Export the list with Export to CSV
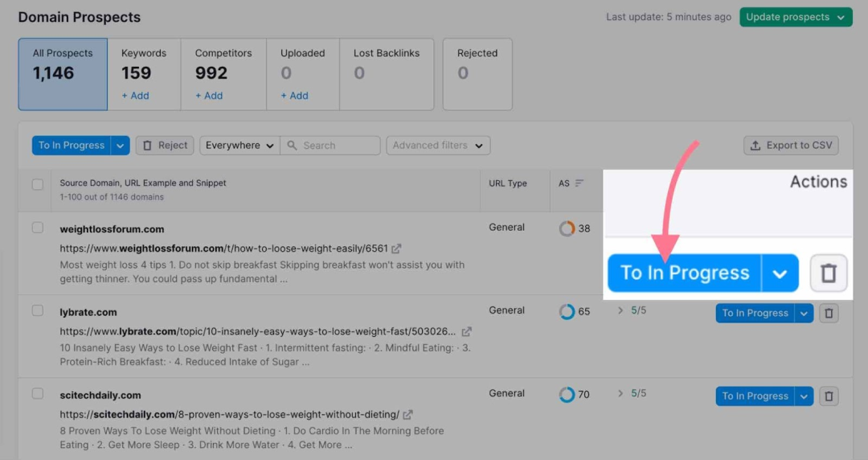Viewport: 868px width, 460px height. (791, 146)
